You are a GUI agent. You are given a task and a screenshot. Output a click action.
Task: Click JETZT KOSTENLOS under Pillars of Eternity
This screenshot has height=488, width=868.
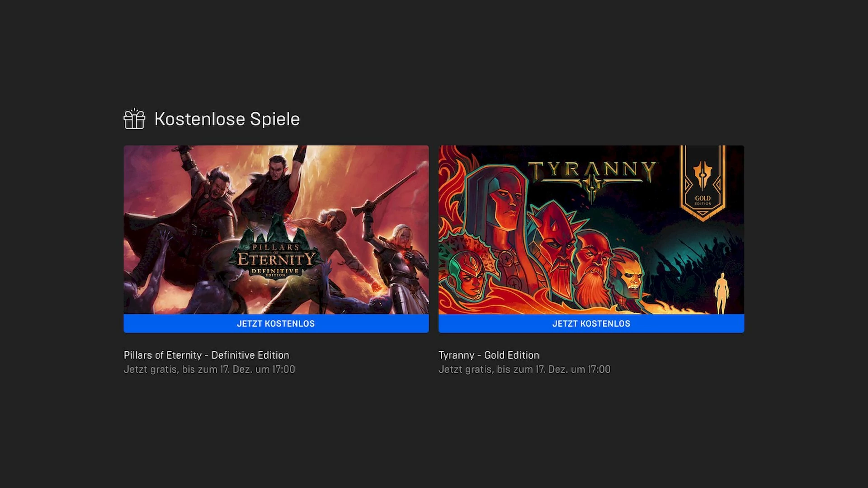pos(276,324)
